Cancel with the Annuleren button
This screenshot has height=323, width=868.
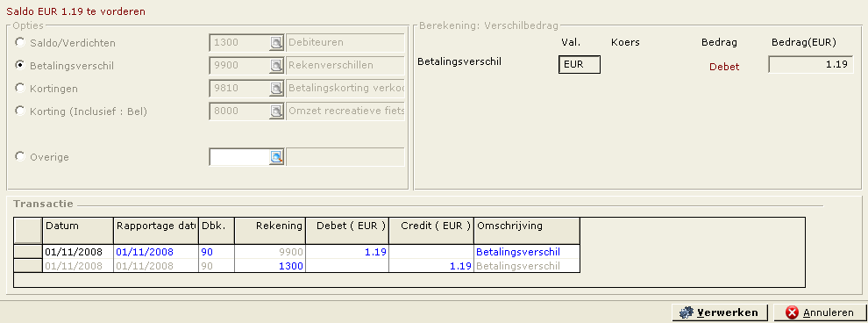pyautogui.click(x=821, y=312)
